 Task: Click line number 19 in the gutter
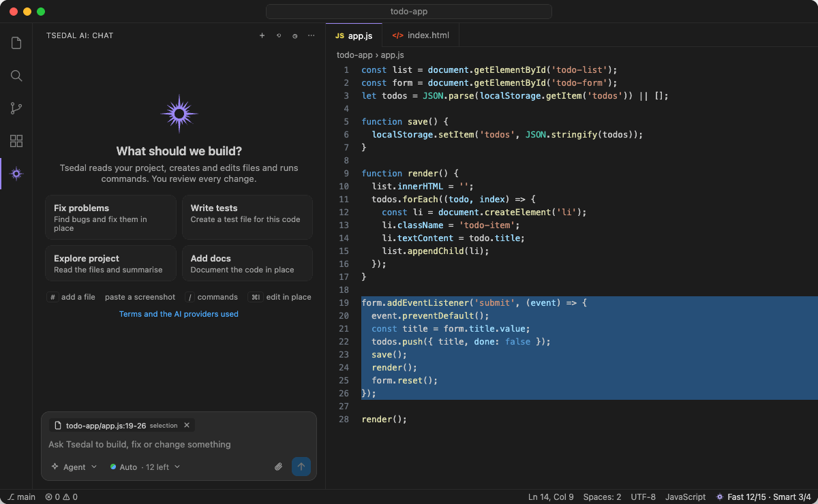click(344, 302)
